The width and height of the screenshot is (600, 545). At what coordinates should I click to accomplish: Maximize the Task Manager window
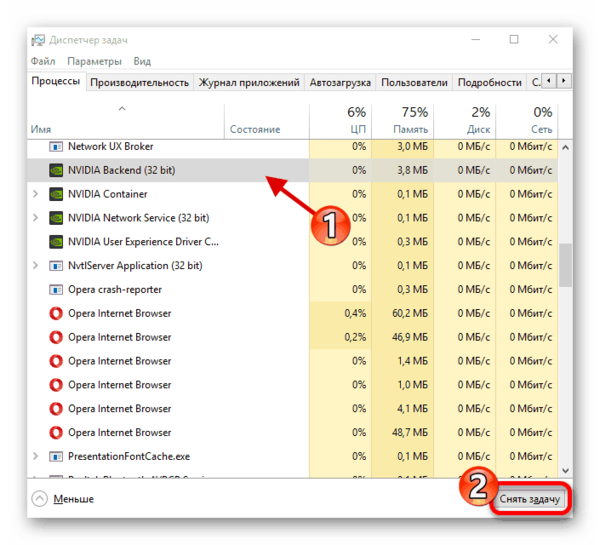(514, 39)
